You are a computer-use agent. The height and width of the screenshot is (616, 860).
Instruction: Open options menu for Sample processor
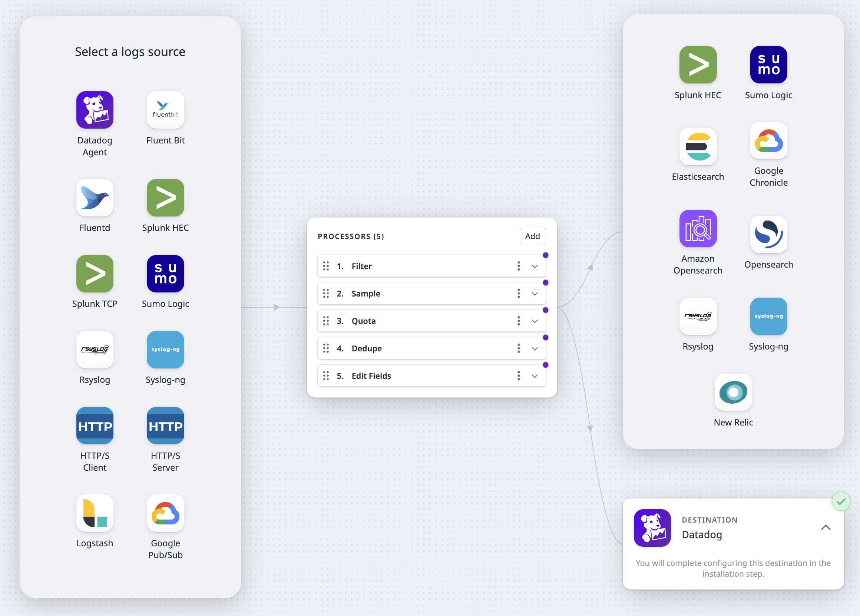pos(520,293)
